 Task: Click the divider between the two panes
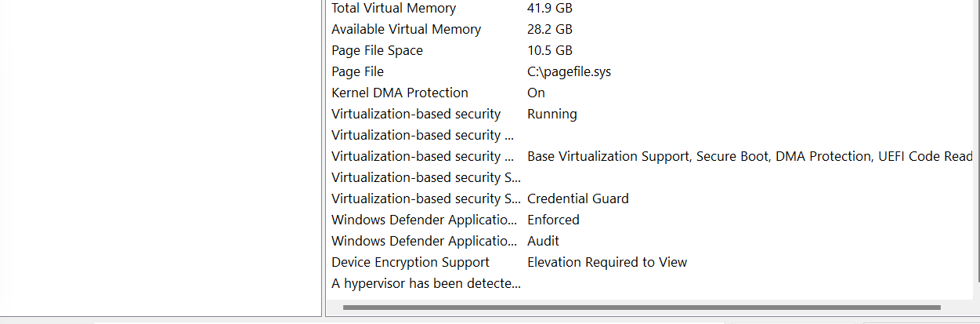tap(324, 157)
